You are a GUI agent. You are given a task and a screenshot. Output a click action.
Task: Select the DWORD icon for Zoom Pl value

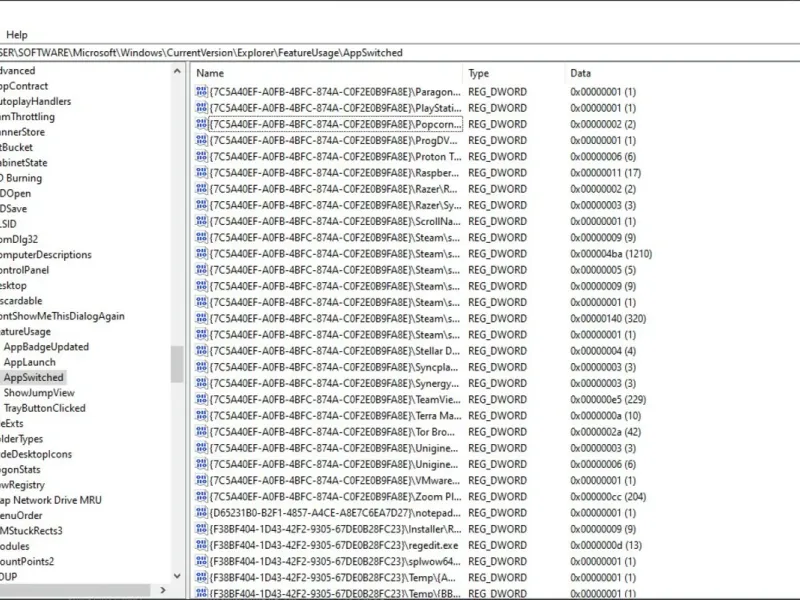(x=202, y=496)
